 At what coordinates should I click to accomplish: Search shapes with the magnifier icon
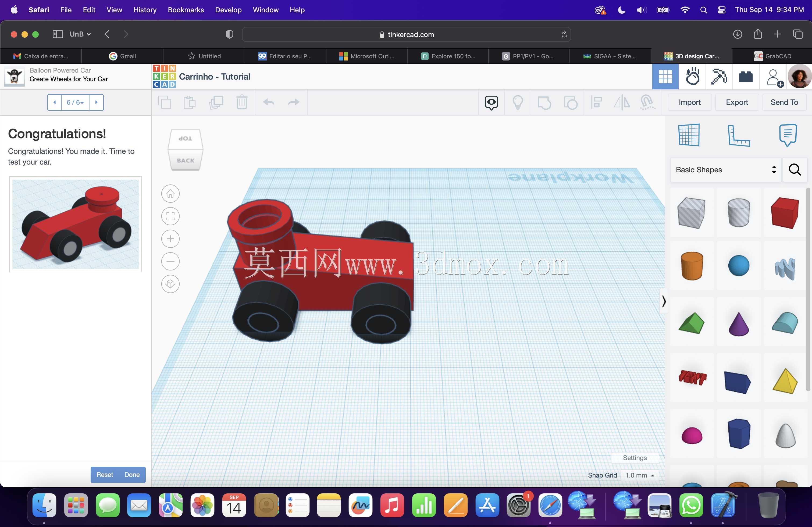[x=795, y=169]
